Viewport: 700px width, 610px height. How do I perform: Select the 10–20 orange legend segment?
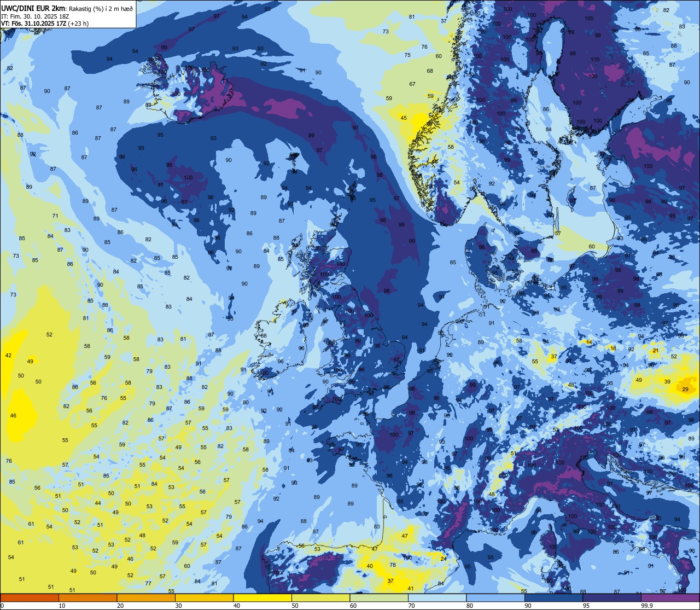point(88,597)
